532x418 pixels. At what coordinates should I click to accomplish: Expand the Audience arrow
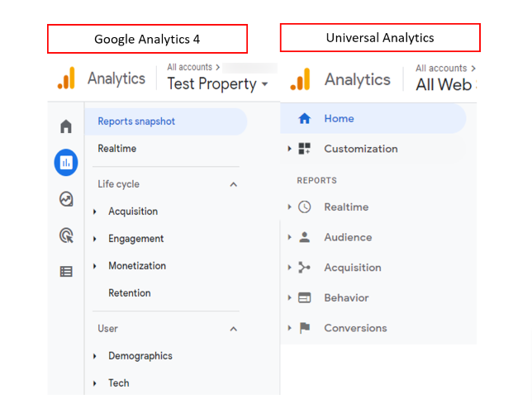click(x=289, y=237)
